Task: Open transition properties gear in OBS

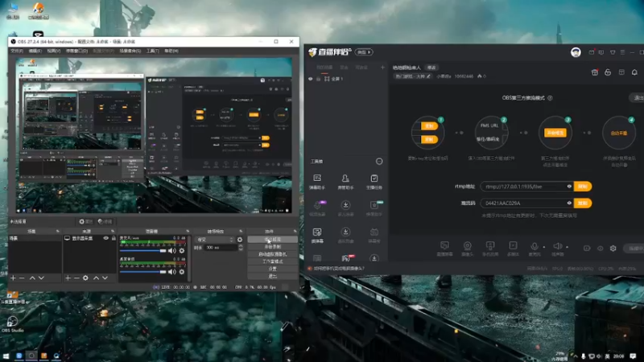Action: point(240,240)
